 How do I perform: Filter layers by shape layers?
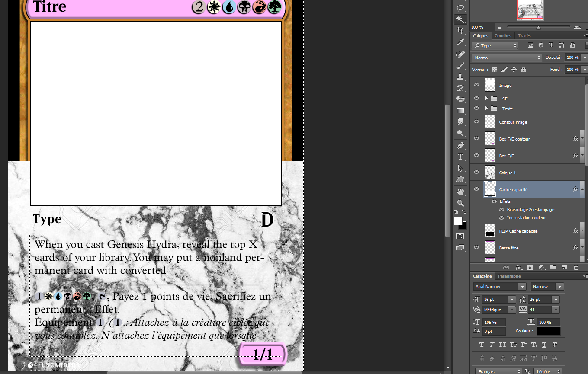click(x=562, y=45)
